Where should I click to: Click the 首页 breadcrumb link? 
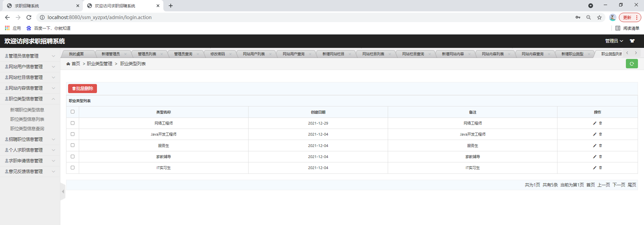tap(76, 64)
